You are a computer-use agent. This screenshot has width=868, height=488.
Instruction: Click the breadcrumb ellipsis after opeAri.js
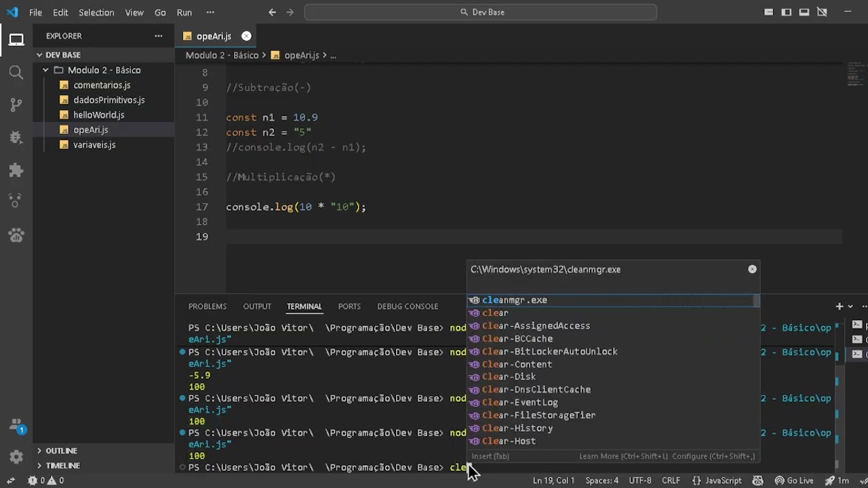pos(333,56)
